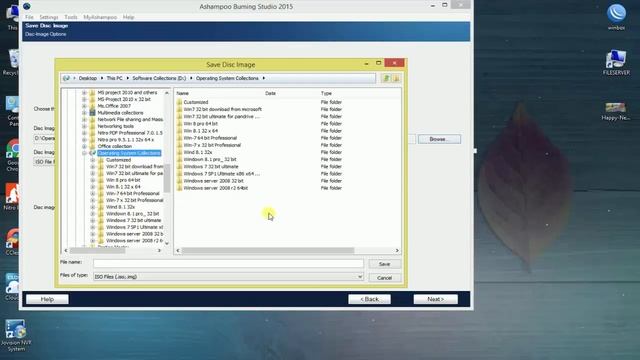Sort by the Name column header
This screenshot has height=360, width=640.
pyautogui.click(x=182, y=93)
